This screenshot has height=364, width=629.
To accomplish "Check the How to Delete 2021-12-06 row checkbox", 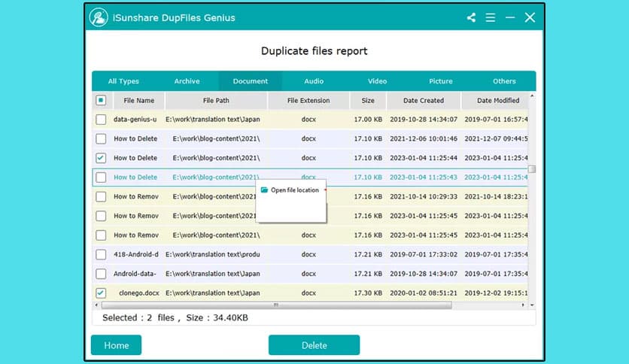I will (101, 138).
